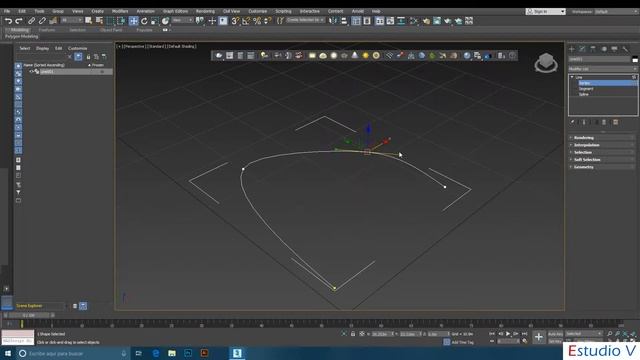Toggle Angle Snap

point(246,21)
